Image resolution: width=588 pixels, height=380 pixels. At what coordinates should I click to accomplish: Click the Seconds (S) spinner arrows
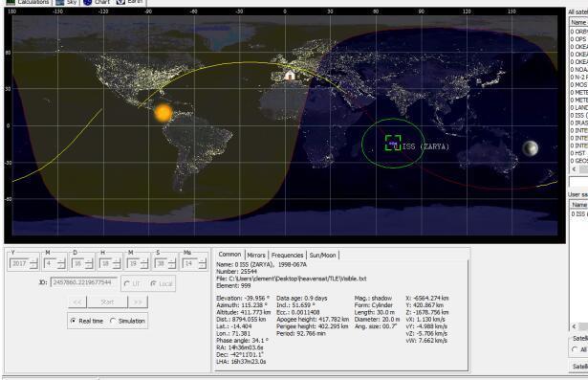coord(172,263)
